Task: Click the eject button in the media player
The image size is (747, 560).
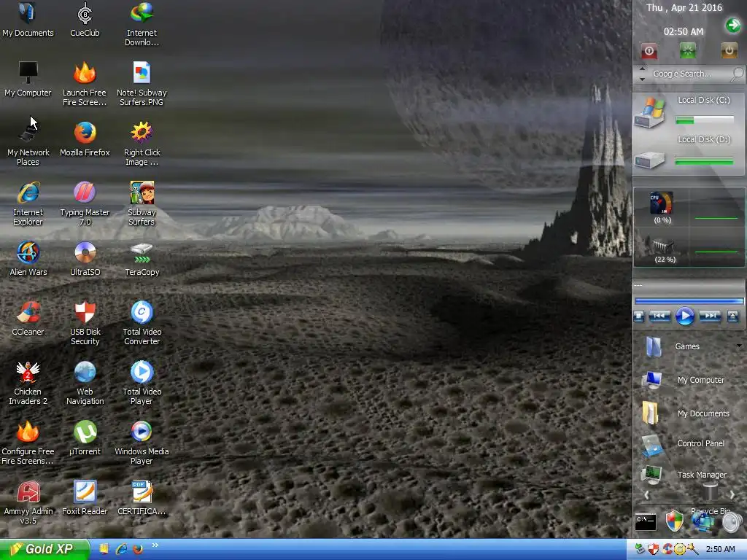Action: click(733, 316)
